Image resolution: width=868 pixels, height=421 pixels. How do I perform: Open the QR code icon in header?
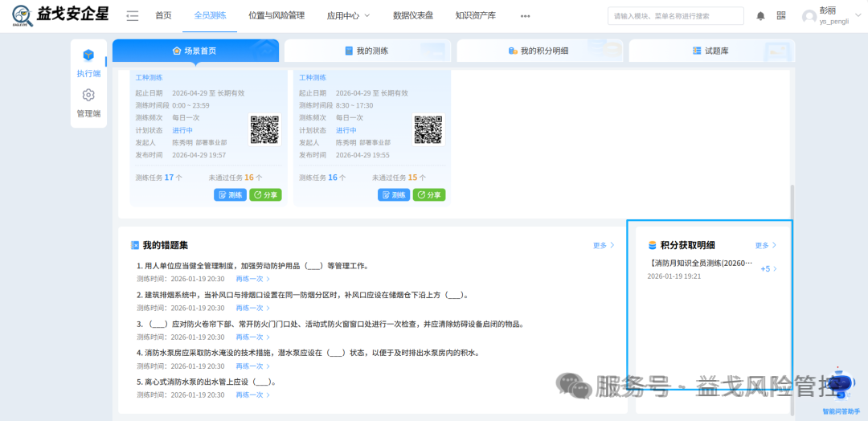(781, 16)
